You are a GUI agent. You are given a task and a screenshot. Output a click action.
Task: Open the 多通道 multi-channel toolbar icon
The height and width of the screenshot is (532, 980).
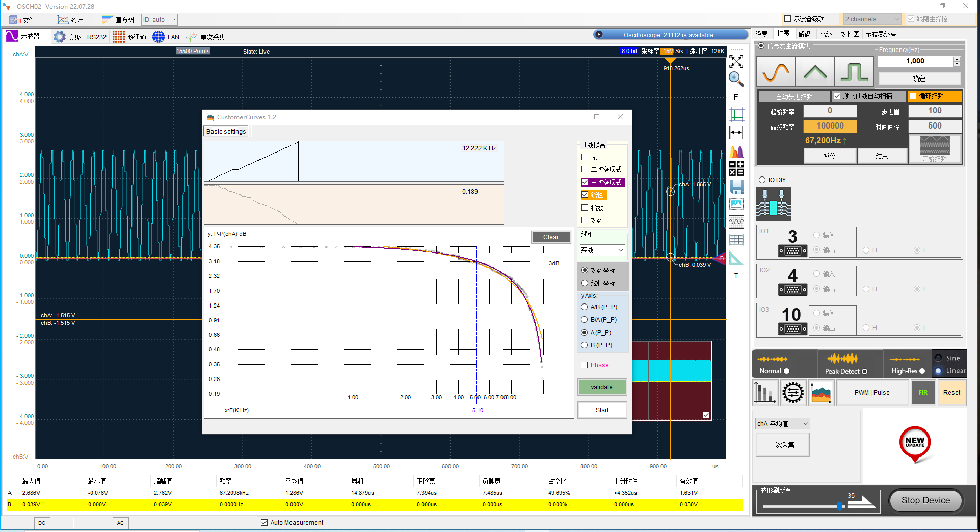click(x=129, y=37)
